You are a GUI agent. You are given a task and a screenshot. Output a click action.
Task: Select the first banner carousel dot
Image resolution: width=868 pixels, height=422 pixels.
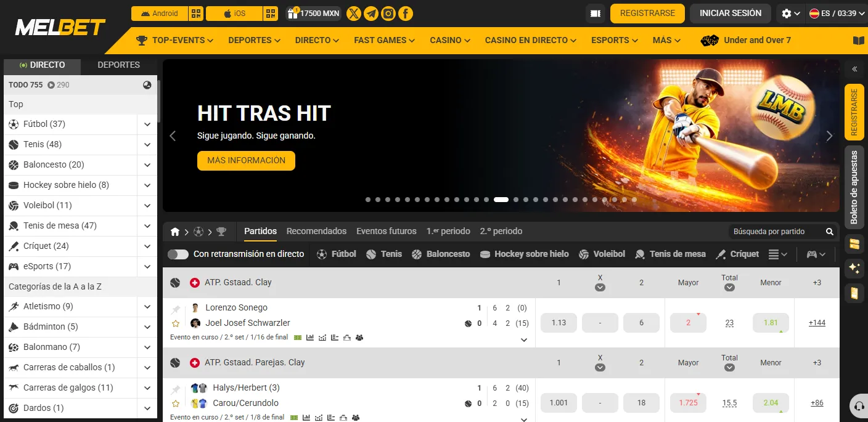(x=368, y=200)
